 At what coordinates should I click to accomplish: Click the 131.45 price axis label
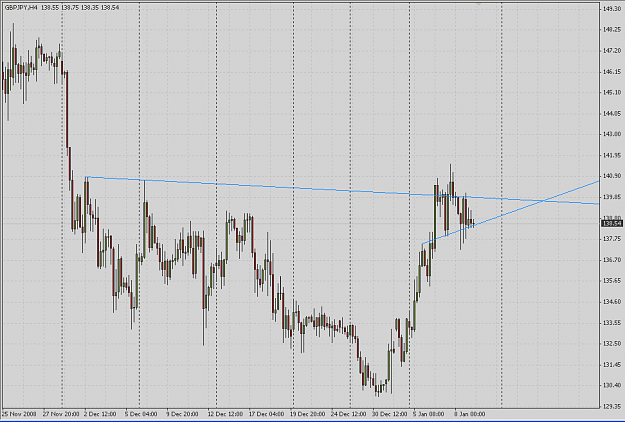[x=612, y=365]
